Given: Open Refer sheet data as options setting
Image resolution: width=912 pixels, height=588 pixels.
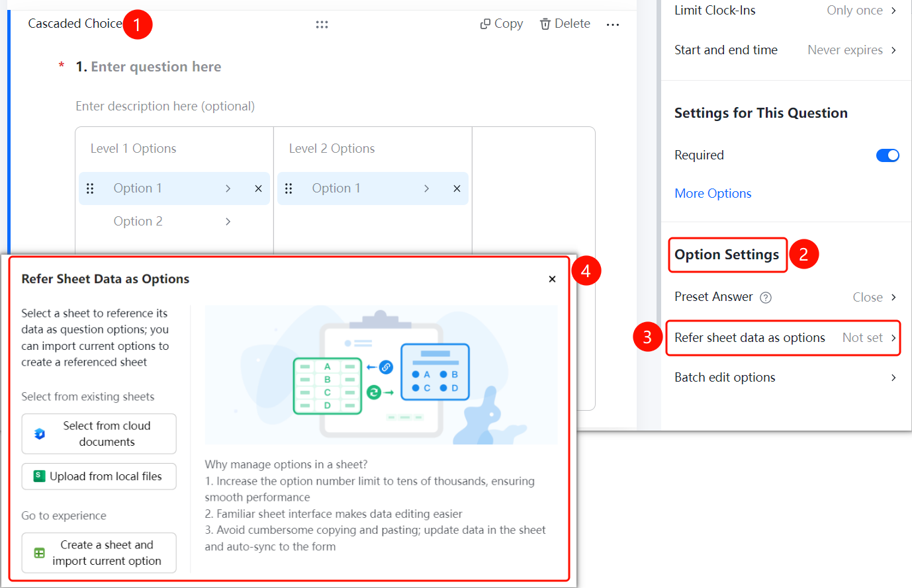Looking at the screenshot, I should [x=783, y=338].
